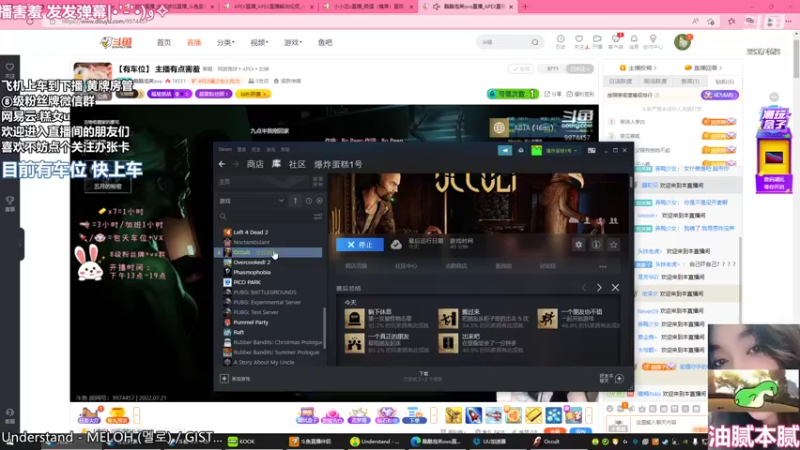Go to next post-game summary with right chevron
Viewport: 800px width, 450px height.
[599, 288]
